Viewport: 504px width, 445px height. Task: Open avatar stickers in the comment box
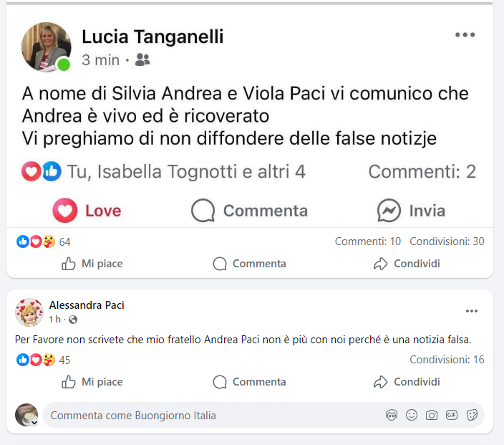[392, 415]
